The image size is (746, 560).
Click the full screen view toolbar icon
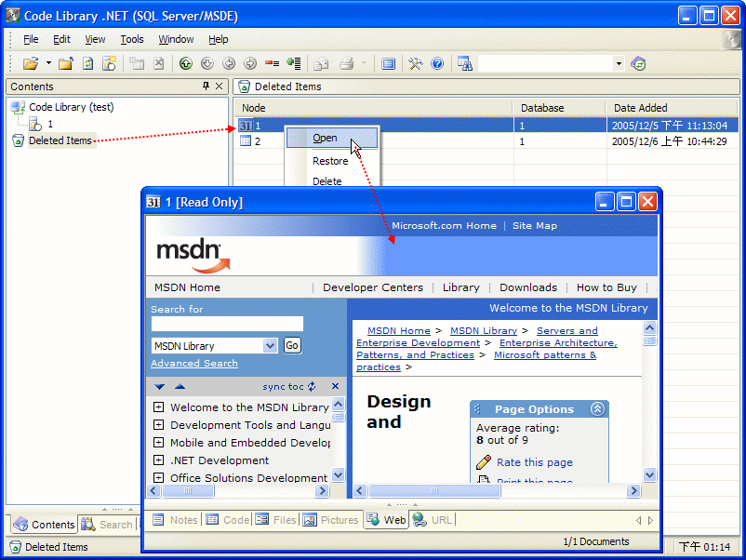388,63
